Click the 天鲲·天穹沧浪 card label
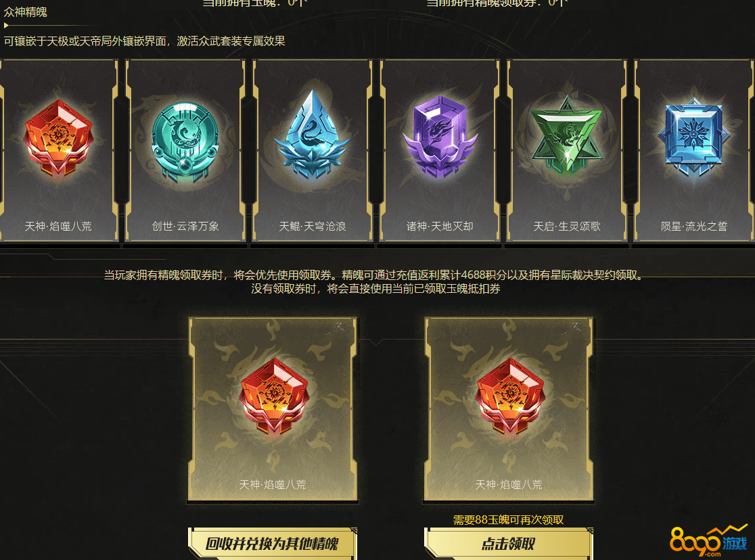755x560 pixels. point(313,227)
